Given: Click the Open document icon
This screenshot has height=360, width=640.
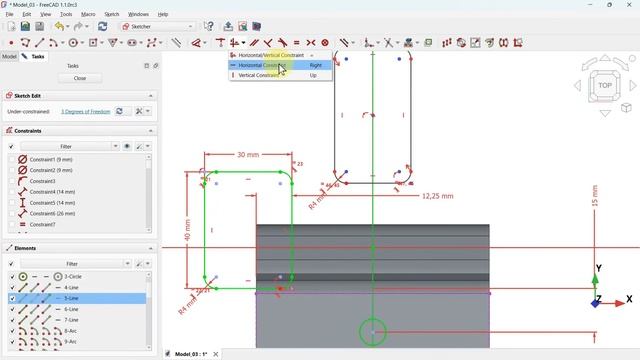Looking at the screenshot, I should pos(25,27).
